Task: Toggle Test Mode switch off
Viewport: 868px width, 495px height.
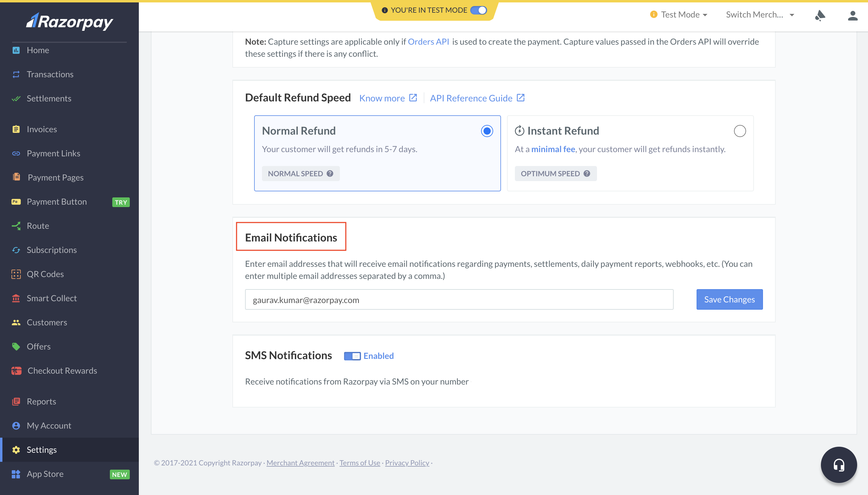Action: pos(479,10)
